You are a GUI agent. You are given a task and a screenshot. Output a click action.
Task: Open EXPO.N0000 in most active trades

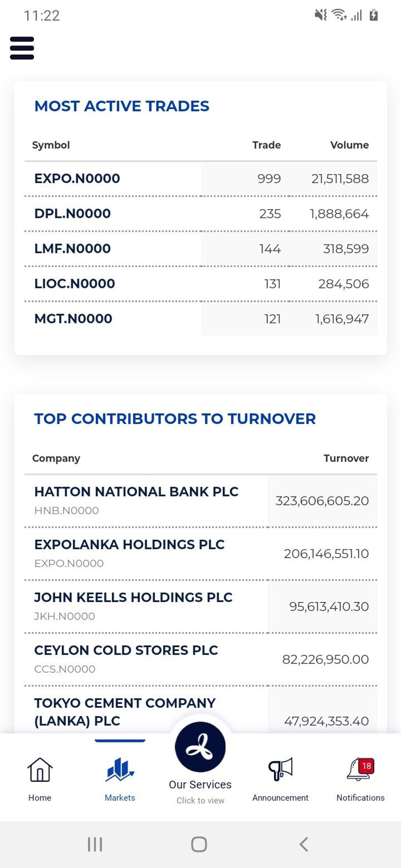(77, 179)
